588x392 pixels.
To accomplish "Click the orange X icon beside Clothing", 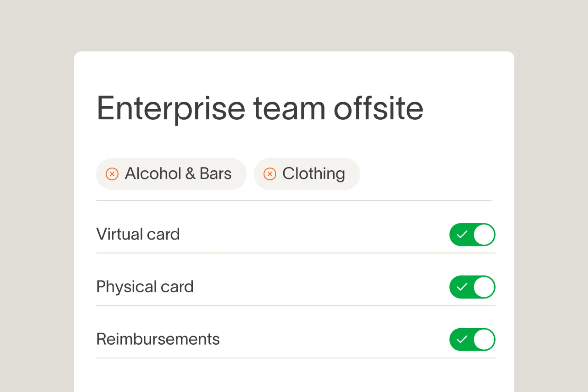I will pyautogui.click(x=270, y=174).
